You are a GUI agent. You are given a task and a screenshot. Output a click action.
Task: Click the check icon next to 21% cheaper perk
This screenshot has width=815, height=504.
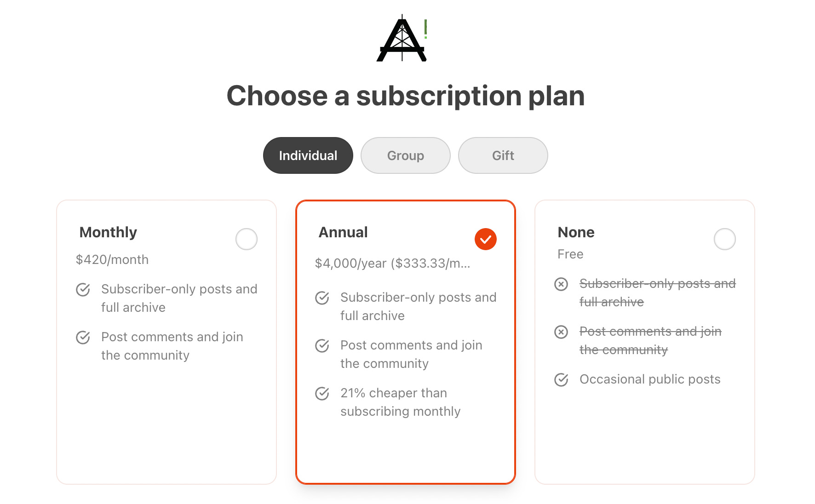tap(322, 394)
